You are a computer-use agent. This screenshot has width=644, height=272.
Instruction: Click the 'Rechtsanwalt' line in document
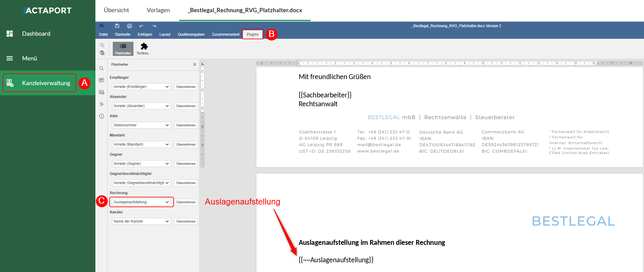click(x=318, y=104)
